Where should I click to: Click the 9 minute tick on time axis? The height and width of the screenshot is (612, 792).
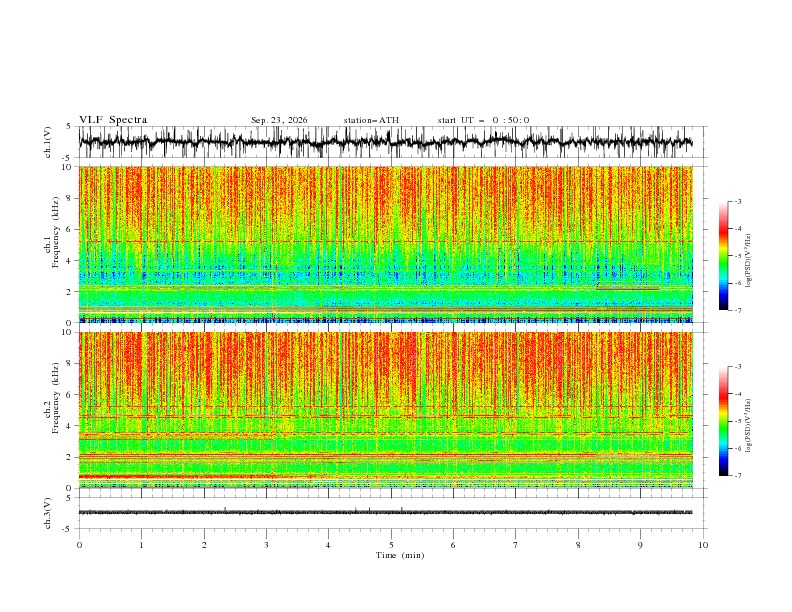(x=640, y=545)
